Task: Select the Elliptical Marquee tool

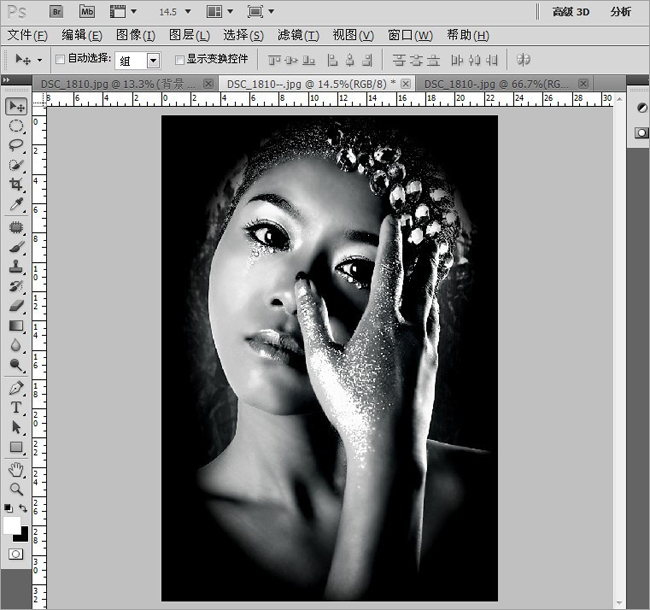Action: point(16,126)
